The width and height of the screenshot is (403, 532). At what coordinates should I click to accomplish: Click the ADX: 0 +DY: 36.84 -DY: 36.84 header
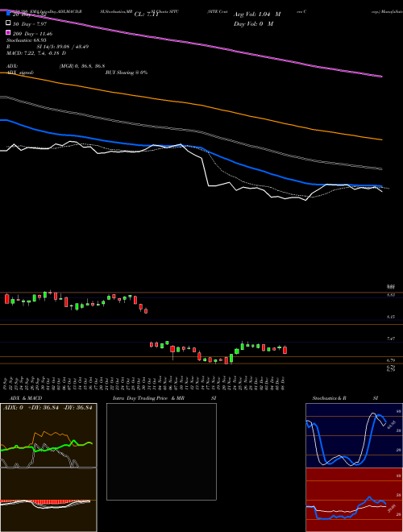click(48, 408)
